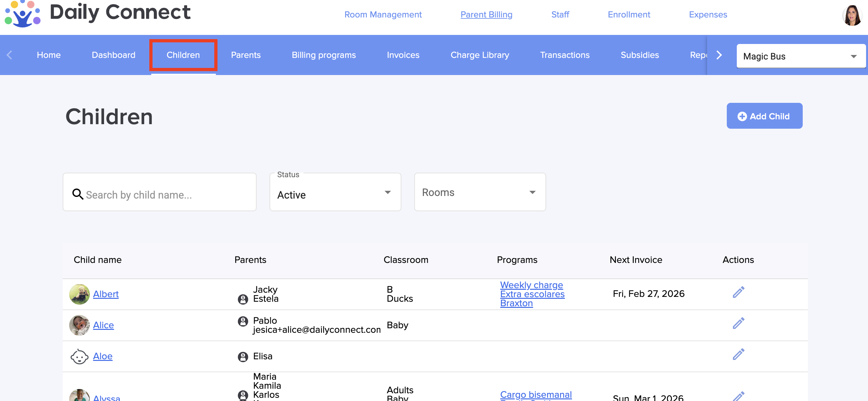The image size is (868, 401).
Task: Click the pencil edit icon for Albert
Action: 738,292
